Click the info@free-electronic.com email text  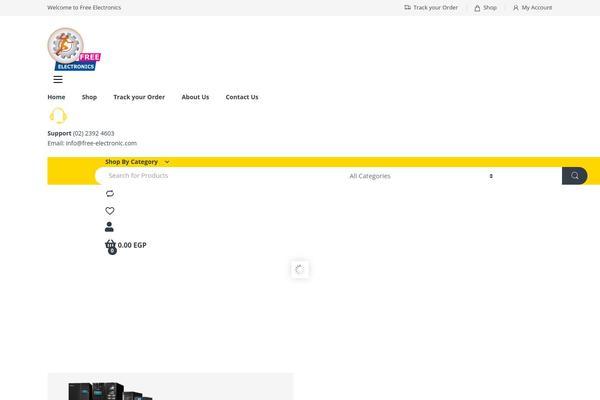[101, 143]
